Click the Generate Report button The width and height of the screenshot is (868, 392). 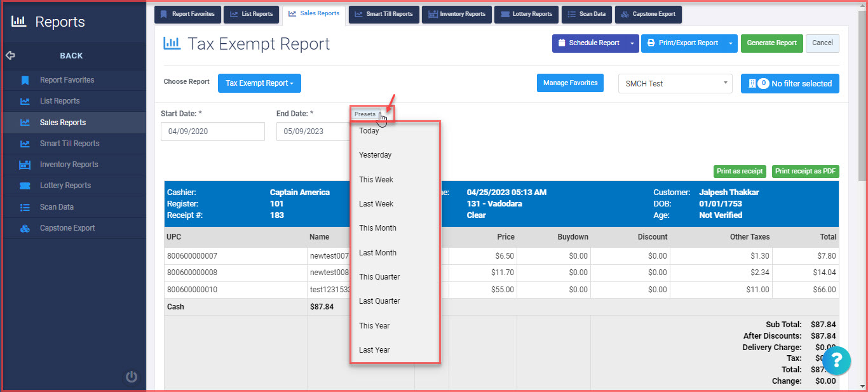[772, 43]
